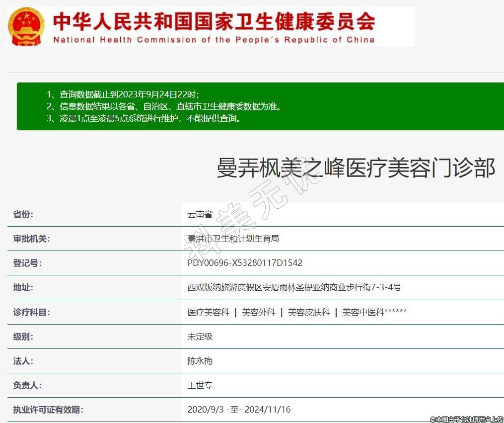Click the national emblem logo
The height and width of the screenshot is (423, 504).
26,26
